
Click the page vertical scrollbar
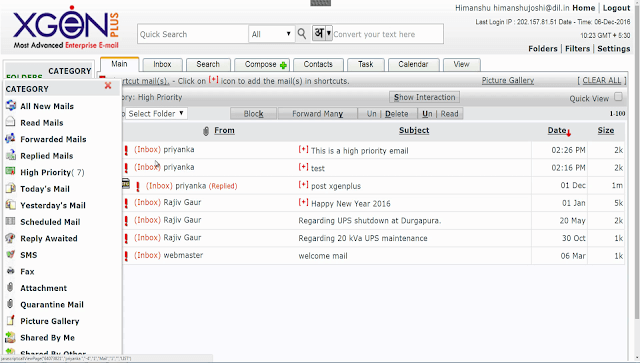637,163
